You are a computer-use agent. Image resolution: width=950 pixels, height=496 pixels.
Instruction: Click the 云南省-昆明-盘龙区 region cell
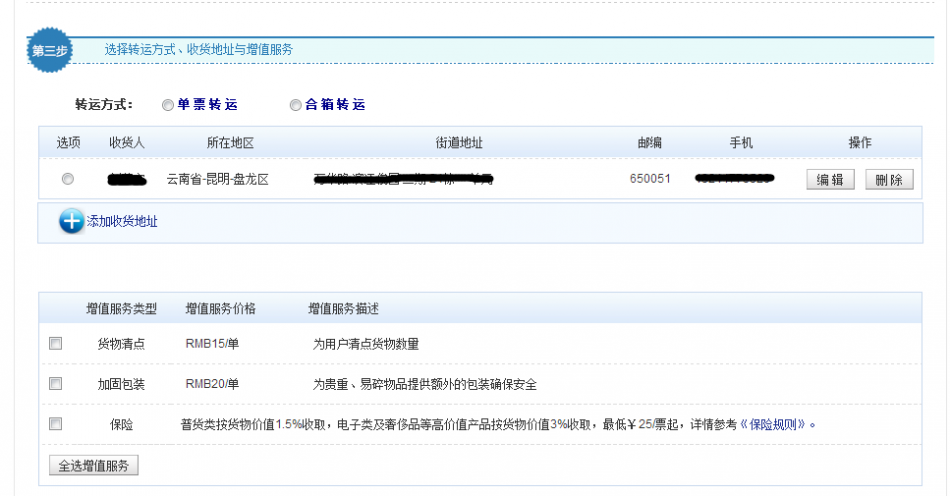218,179
